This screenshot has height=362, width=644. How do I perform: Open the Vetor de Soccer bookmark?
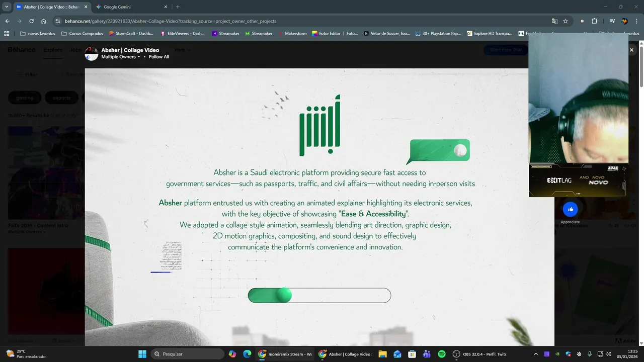pos(387,34)
